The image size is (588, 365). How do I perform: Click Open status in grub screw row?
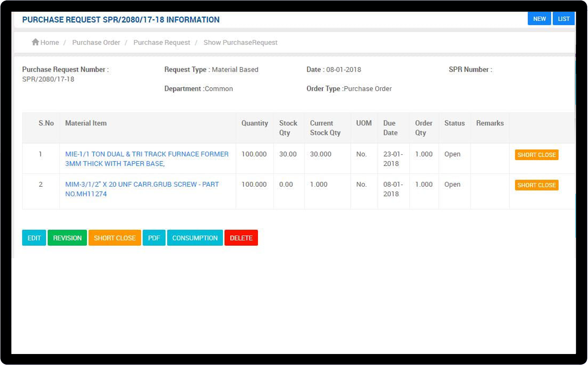pos(452,184)
